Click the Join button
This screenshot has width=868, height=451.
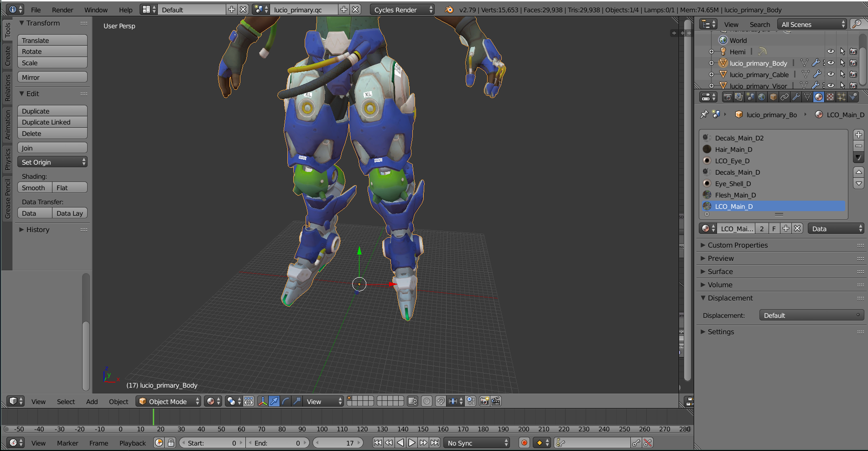pyautogui.click(x=52, y=148)
